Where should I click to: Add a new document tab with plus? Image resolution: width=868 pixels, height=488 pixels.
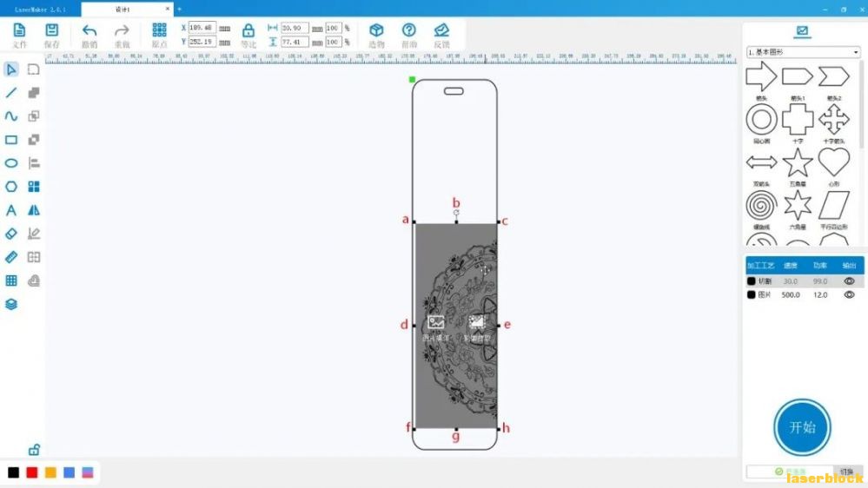coord(179,10)
